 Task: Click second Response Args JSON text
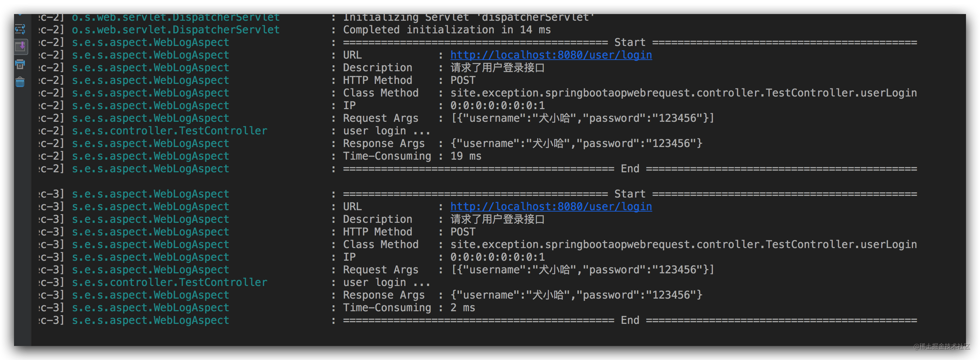576,295
